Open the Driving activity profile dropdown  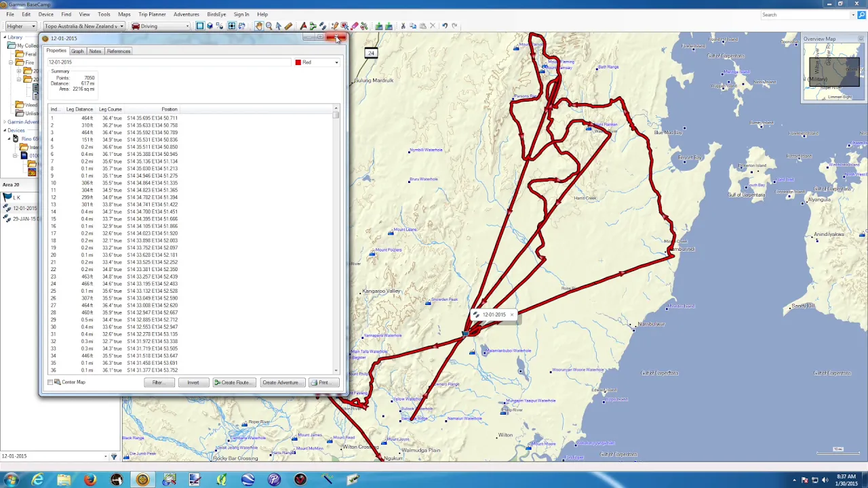coord(160,26)
